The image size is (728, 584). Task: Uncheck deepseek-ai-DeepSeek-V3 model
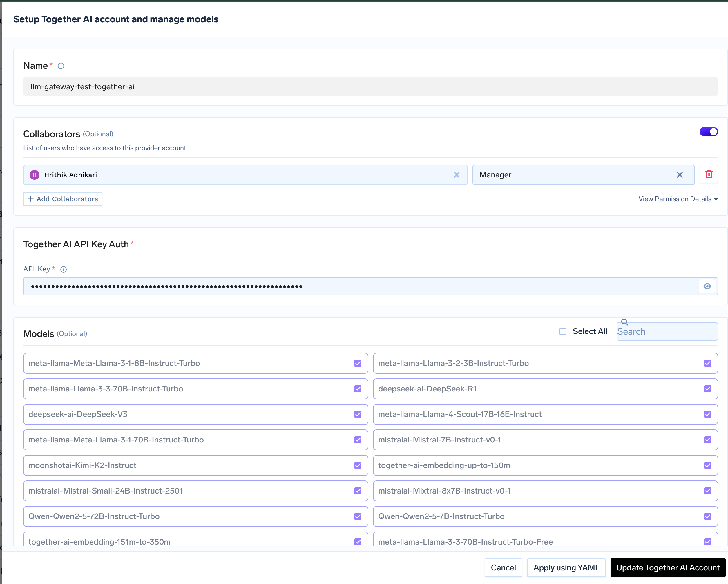pos(358,415)
